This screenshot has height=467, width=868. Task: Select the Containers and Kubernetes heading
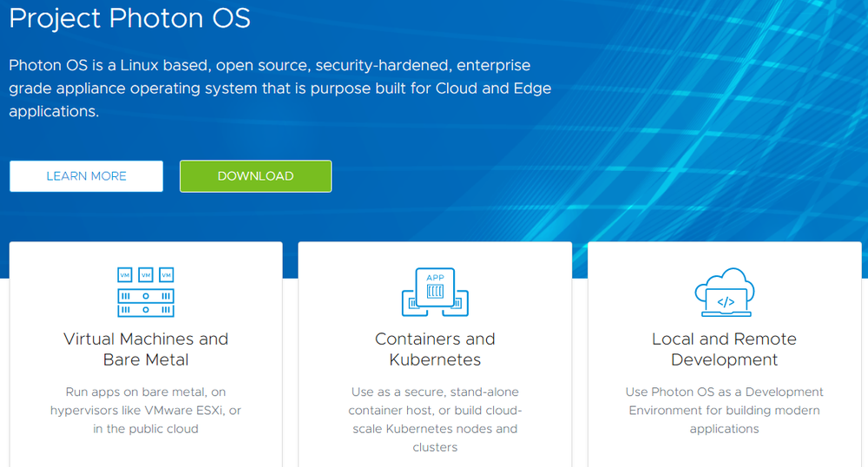435,349
